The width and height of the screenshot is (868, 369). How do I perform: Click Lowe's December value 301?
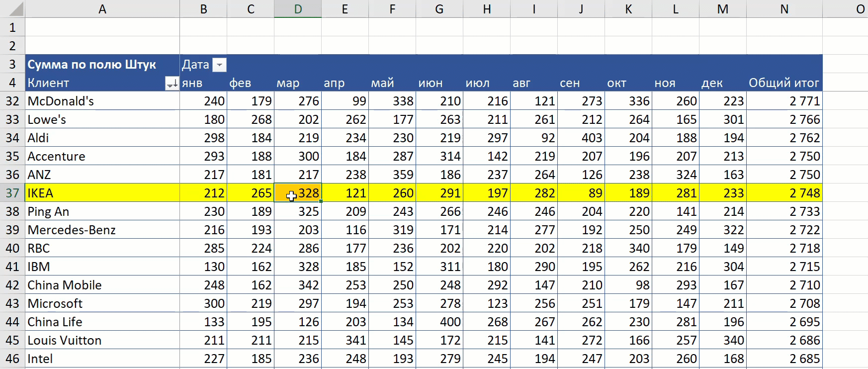pyautogui.click(x=723, y=119)
